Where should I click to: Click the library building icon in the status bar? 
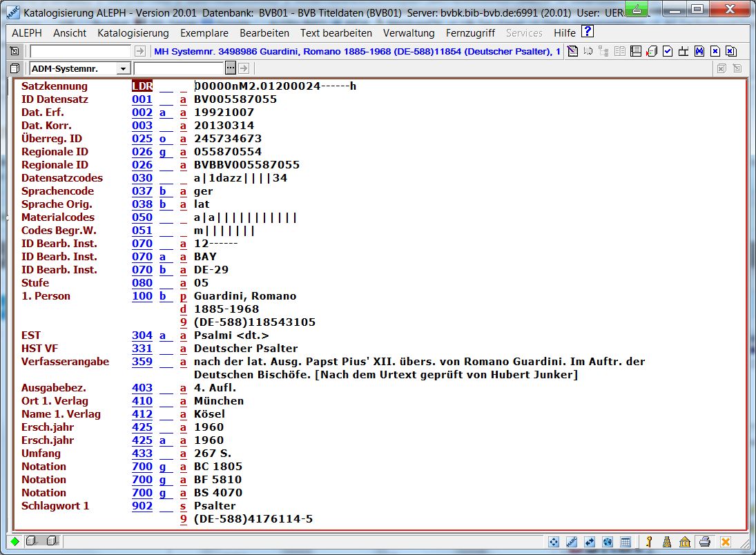685,542
